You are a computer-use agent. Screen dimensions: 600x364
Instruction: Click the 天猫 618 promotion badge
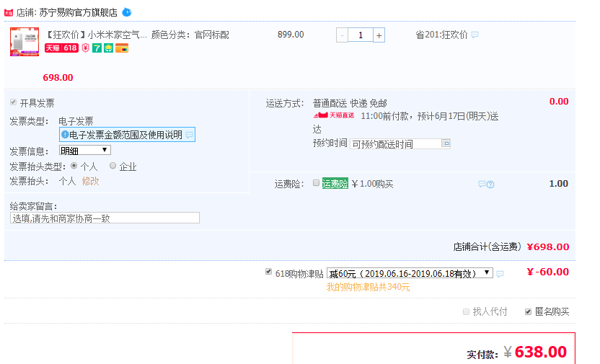61,48
